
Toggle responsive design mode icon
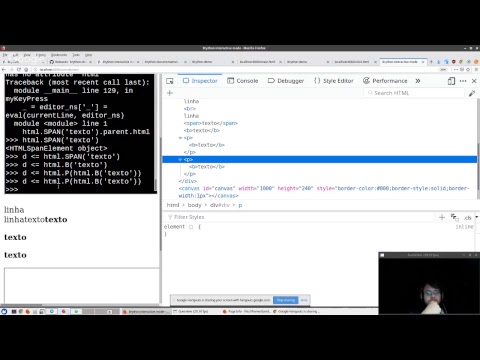pyautogui.click(x=451, y=81)
